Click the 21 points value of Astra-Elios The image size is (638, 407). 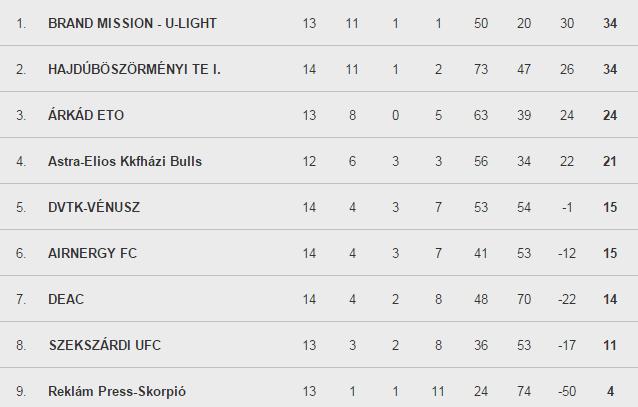pos(610,161)
